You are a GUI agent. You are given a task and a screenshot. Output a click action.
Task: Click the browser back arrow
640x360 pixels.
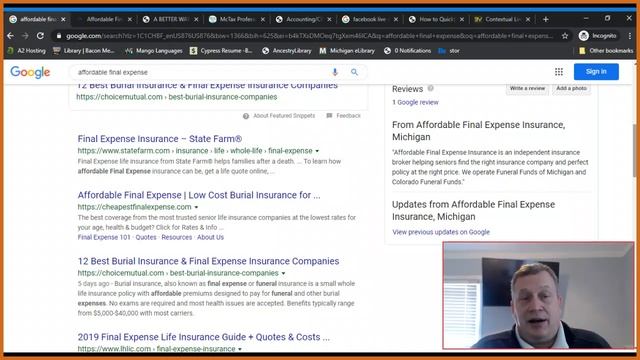[x=10, y=36]
